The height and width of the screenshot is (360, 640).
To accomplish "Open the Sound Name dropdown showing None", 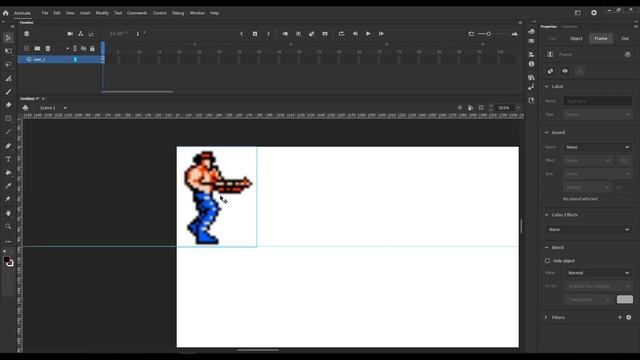I will [598, 147].
